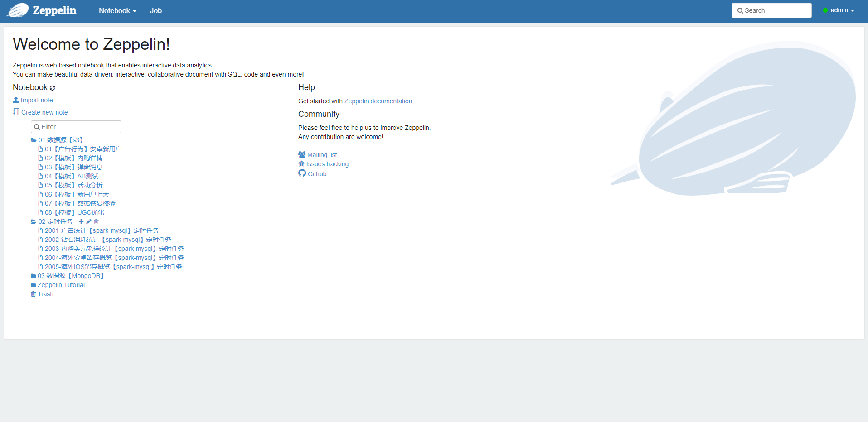Click the Zeppelin logo in the navbar
The height and width of the screenshot is (422, 868).
[x=41, y=10]
